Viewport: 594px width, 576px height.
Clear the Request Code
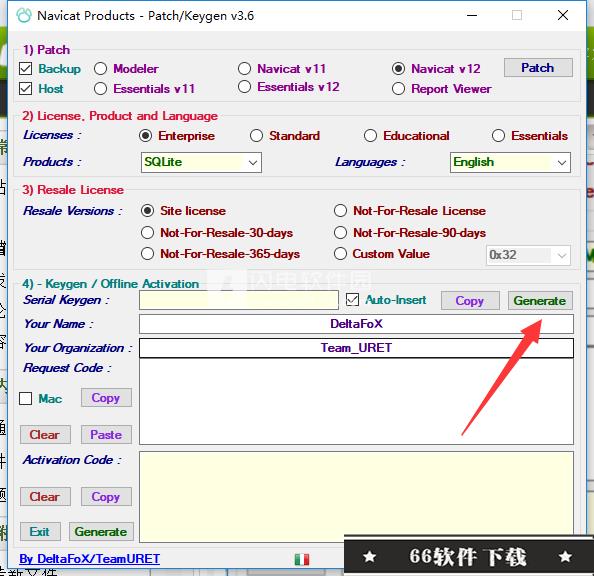pos(45,434)
